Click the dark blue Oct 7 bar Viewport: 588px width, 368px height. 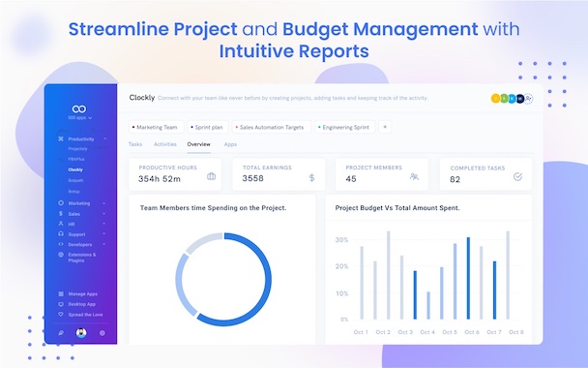494,291
